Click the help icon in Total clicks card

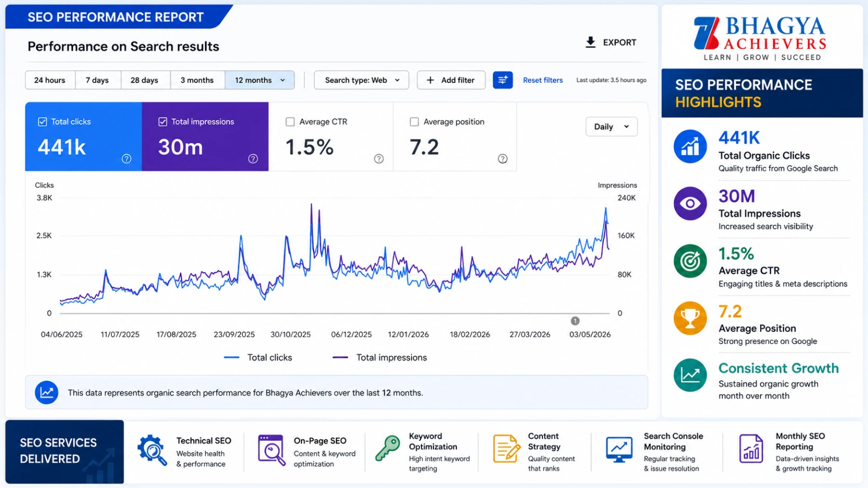tap(126, 159)
